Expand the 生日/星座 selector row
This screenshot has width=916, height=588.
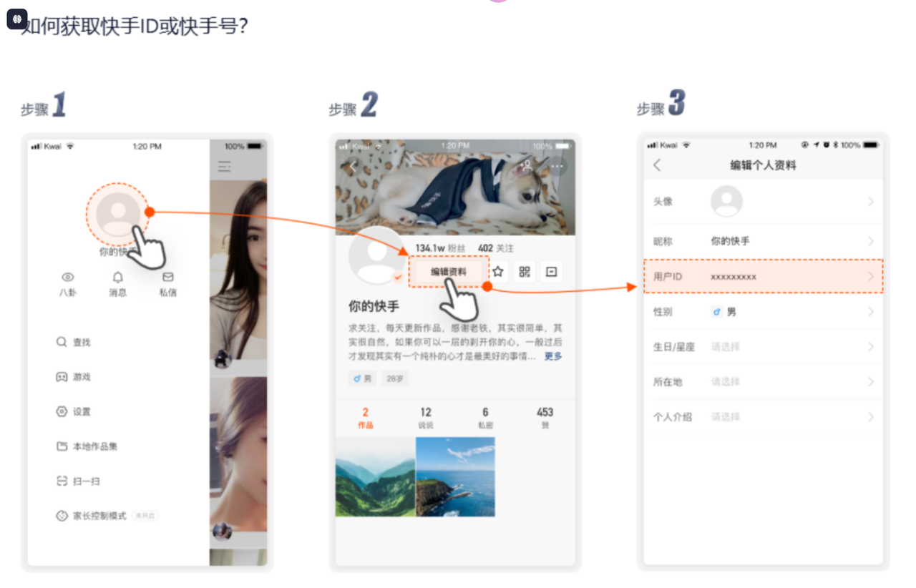763,347
